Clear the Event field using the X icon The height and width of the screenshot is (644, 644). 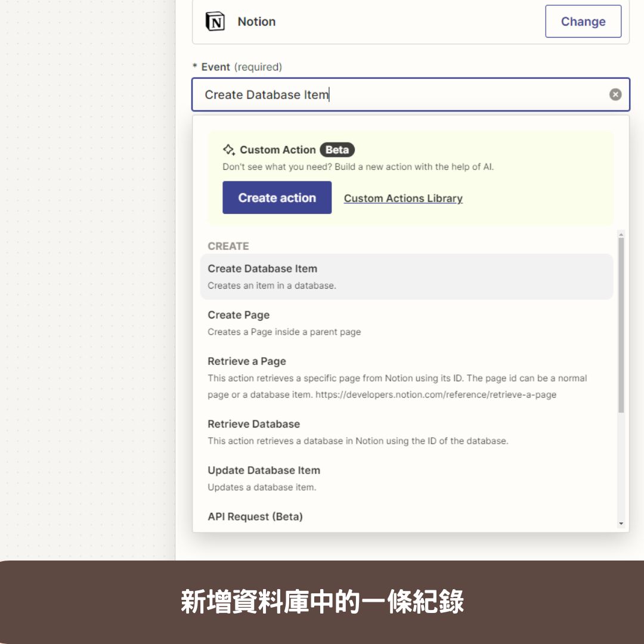(615, 94)
